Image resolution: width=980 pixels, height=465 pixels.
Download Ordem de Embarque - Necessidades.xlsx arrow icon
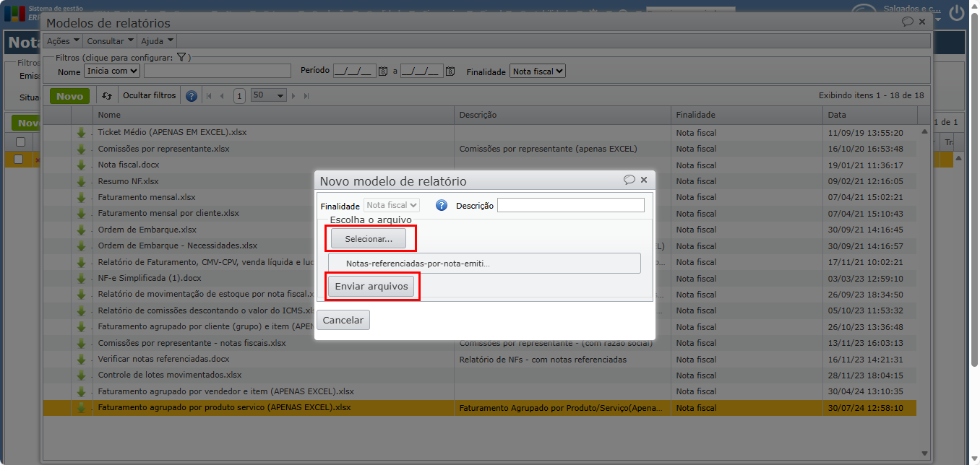[x=82, y=245]
